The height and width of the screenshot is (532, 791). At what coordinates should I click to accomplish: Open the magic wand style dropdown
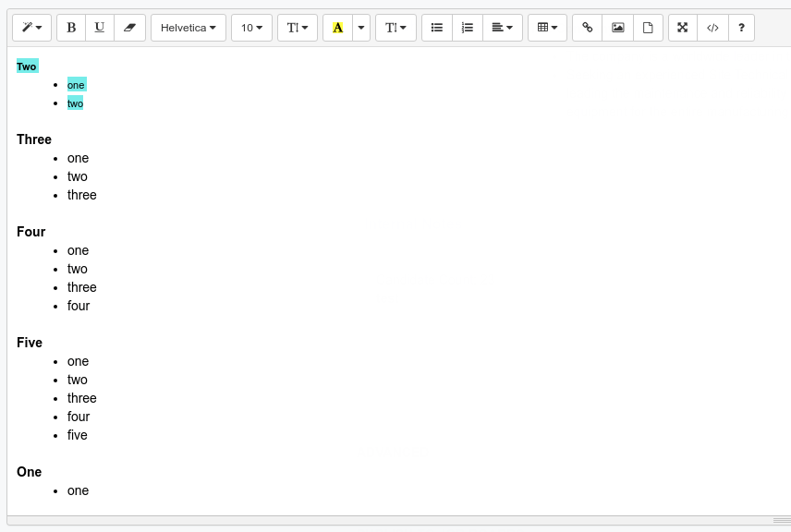point(31,28)
